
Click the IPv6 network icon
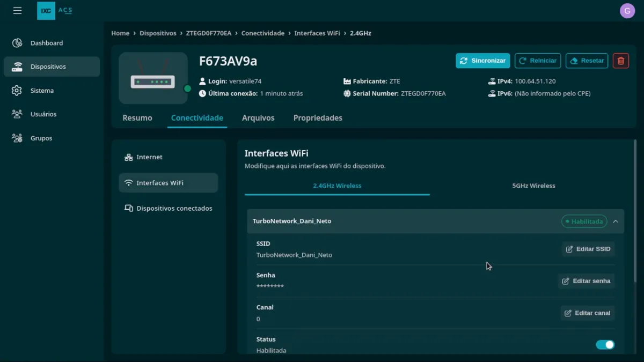pos(492,93)
